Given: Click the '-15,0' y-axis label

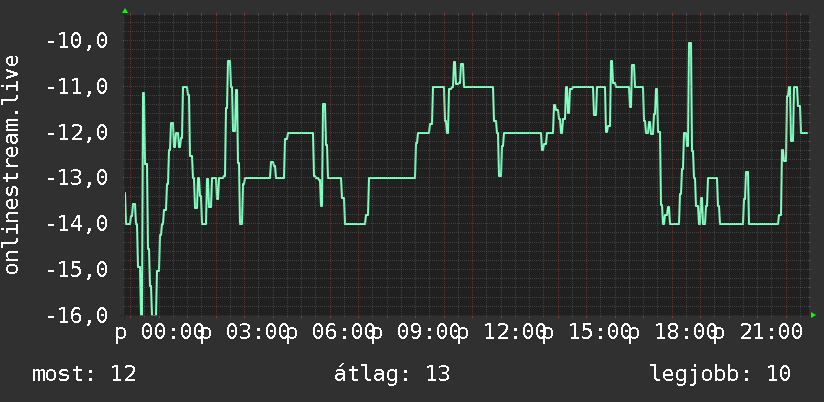Looking at the screenshot, I should click(x=77, y=269).
